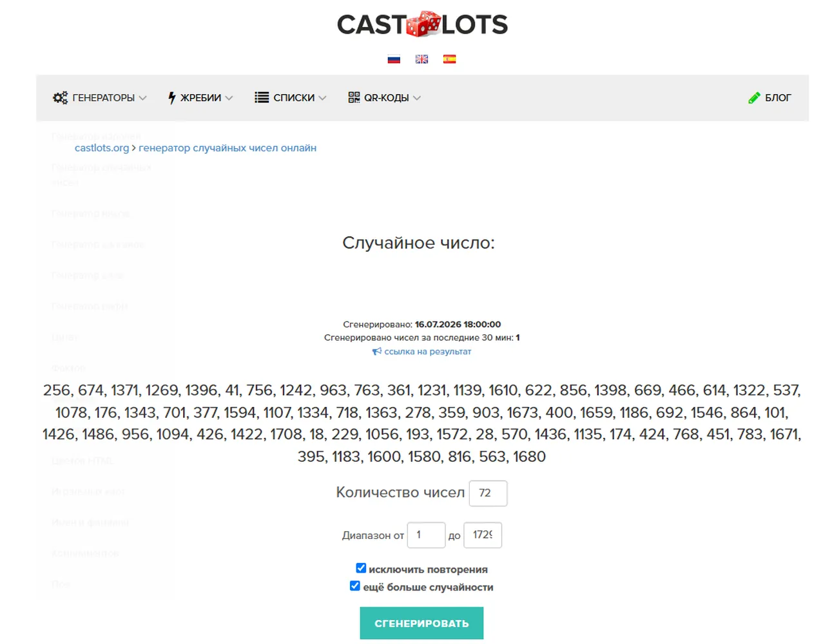Choose the Spanish flag language icon
Screen dimensions: 832x644
point(449,59)
